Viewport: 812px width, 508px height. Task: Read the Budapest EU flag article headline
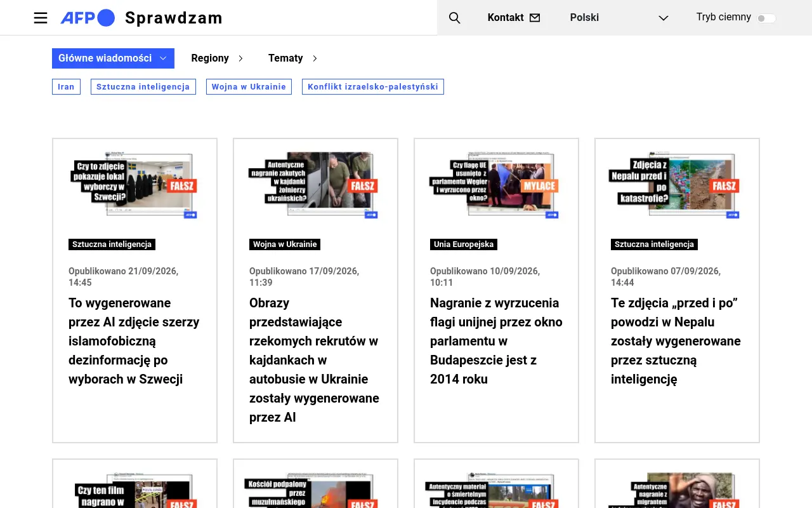coord(496,341)
